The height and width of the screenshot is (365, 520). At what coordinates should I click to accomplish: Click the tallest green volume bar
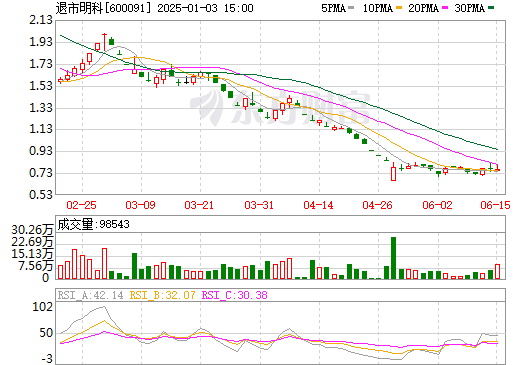[x=394, y=258]
